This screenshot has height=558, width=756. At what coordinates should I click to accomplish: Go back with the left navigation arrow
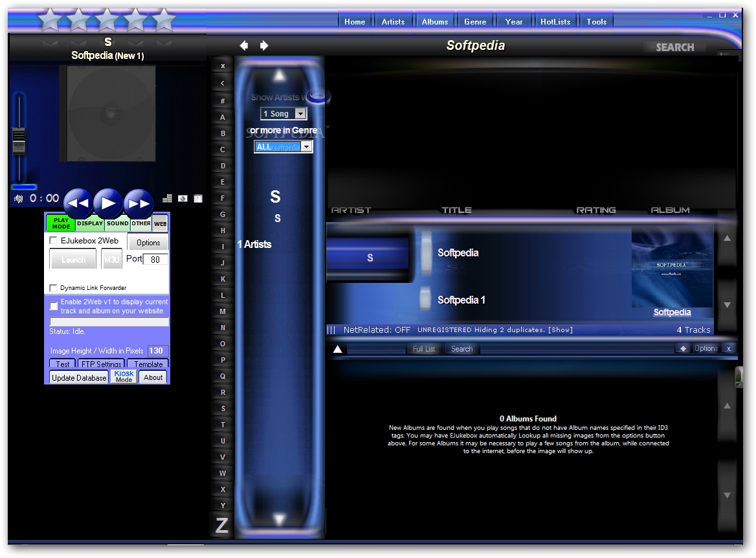[x=244, y=45]
